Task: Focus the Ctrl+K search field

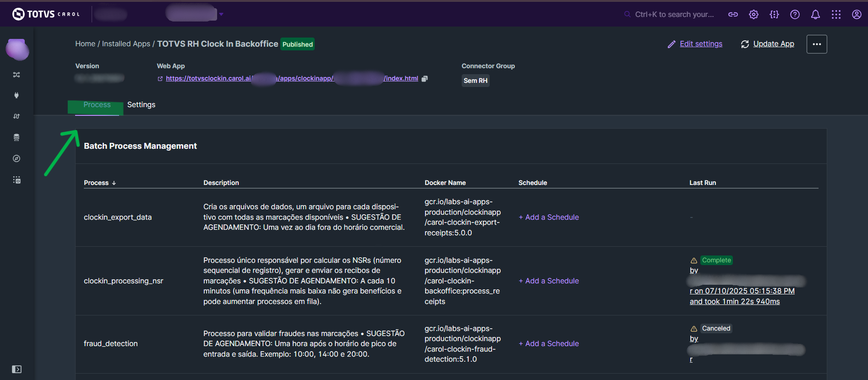Action: click(x=674, y=15)
